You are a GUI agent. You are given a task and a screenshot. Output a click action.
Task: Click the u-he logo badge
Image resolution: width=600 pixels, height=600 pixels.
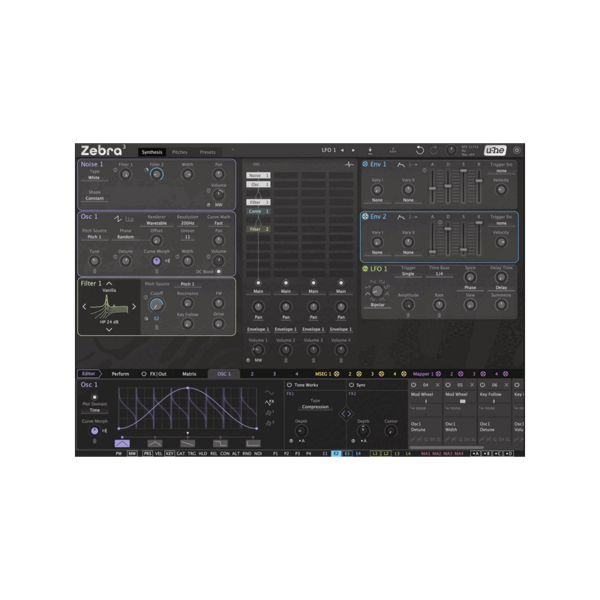coord(495,150)
